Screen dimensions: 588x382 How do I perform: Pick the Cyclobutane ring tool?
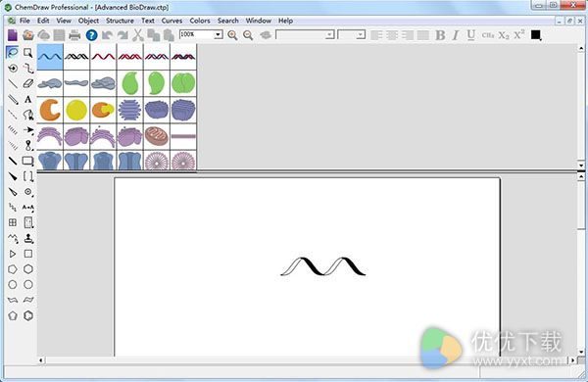point(28,254)
